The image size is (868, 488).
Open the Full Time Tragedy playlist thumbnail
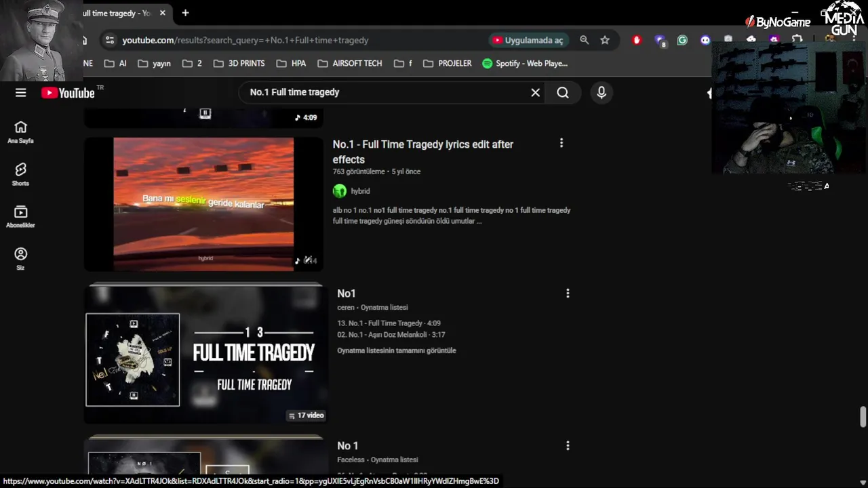pos(205,355)
